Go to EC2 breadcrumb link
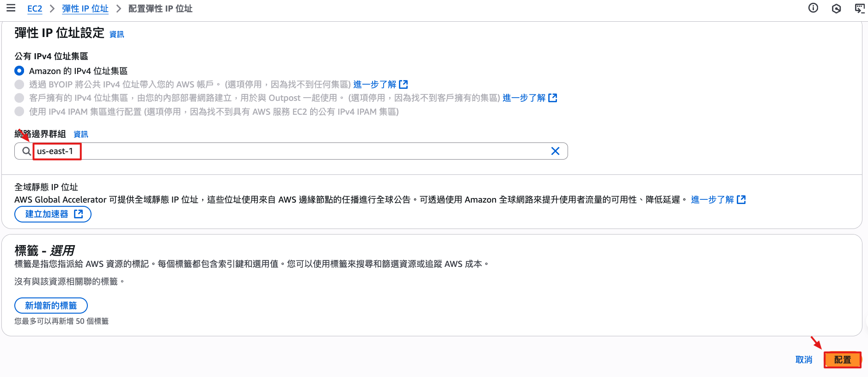 pos(35,9)
